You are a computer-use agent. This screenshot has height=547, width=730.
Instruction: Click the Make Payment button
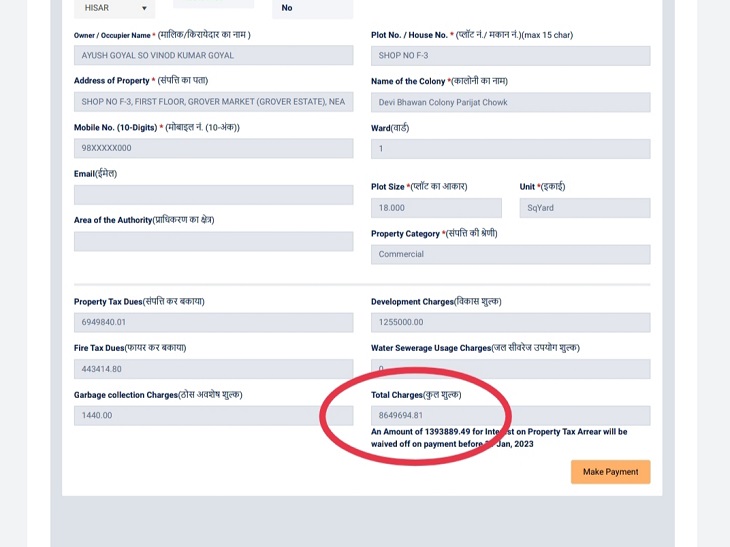(610, 472)
